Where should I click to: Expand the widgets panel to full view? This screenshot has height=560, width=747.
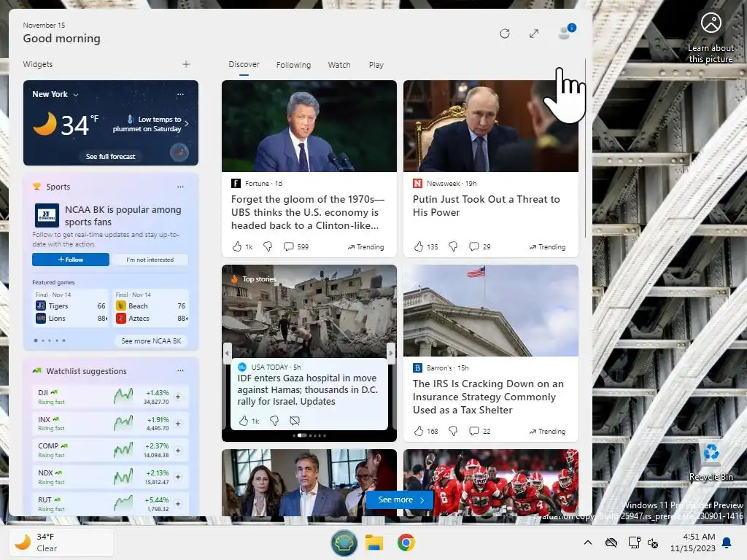click(534, 34)
